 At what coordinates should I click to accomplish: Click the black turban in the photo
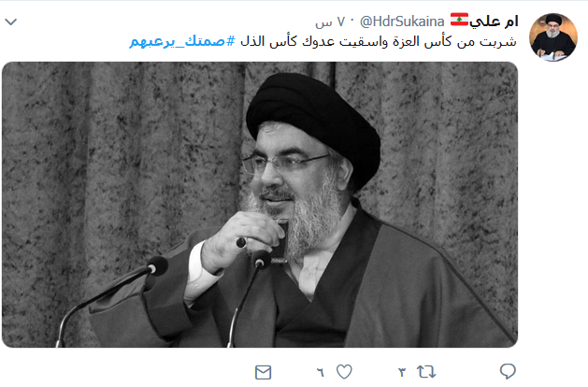point(315,120)
